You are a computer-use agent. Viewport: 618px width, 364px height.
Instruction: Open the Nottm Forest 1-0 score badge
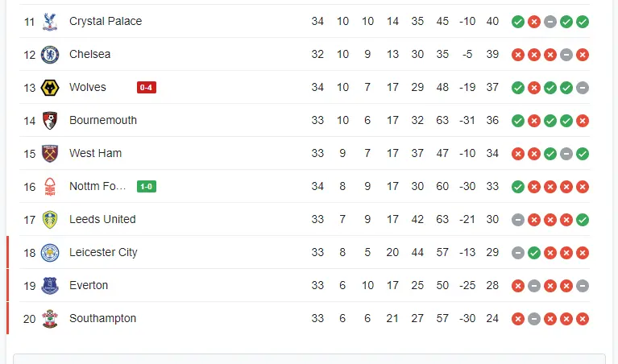(x=147, y=187)
